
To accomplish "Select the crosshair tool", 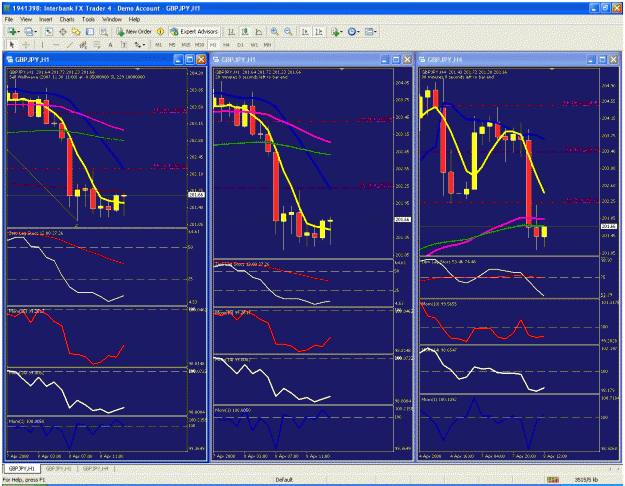I will pyautogui.click(x=26, y=45).
